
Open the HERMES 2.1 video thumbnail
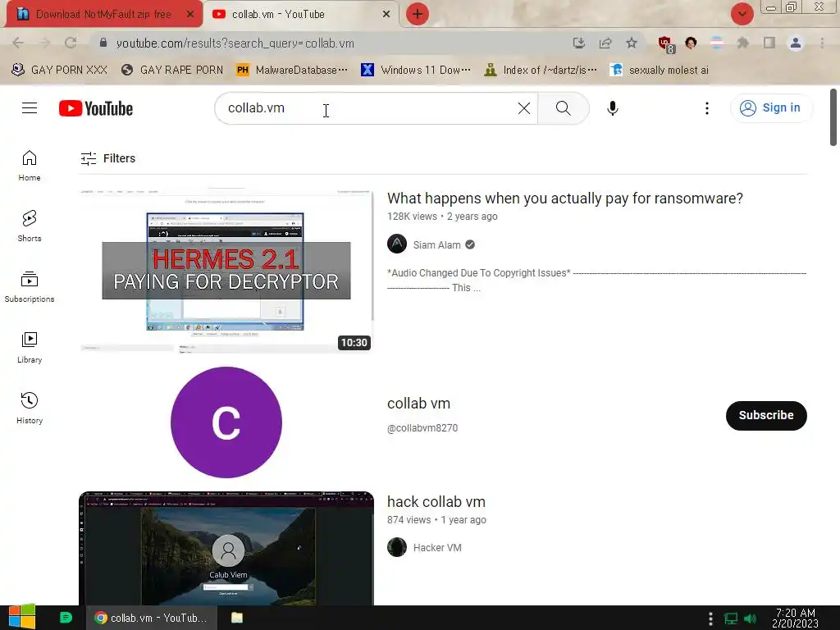point(226,271)
